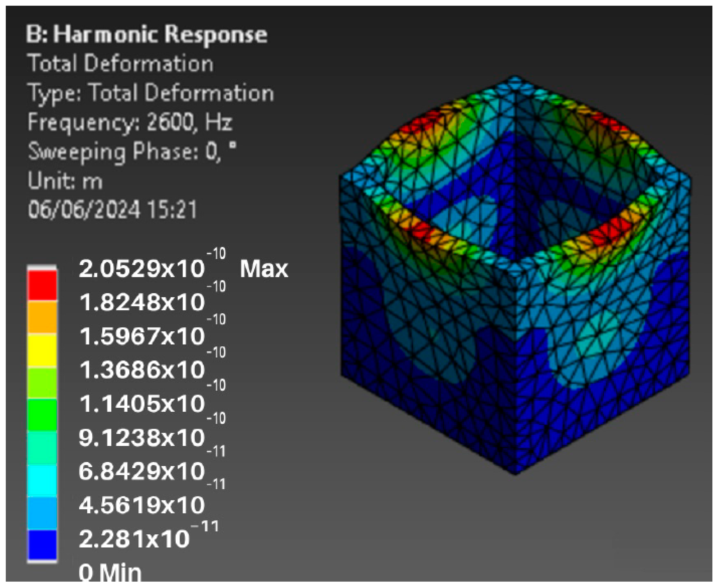Click the orange legend color band
Viewport: 719px width, 588px height.
point(42,317)
